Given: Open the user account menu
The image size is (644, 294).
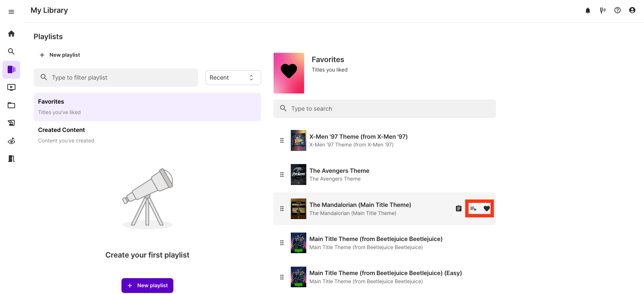Looking at the screenshot, I should [x=632, y=10].
